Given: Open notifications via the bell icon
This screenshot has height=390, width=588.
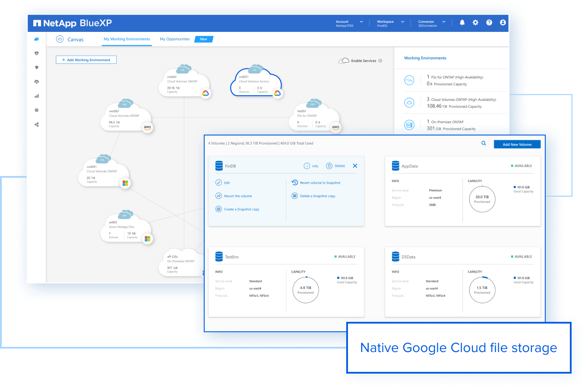Looking at the screenshot, I should pyautogui.click(x=462, y=22).
